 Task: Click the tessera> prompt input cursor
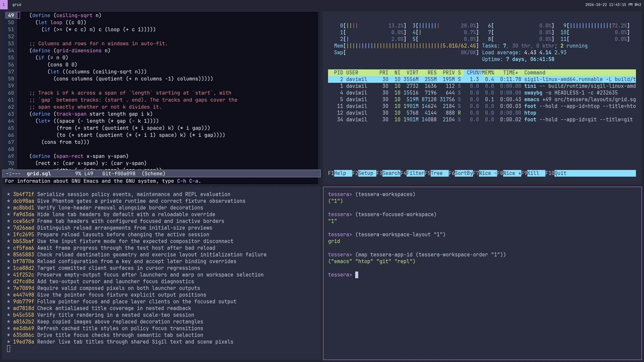(357, 275)
